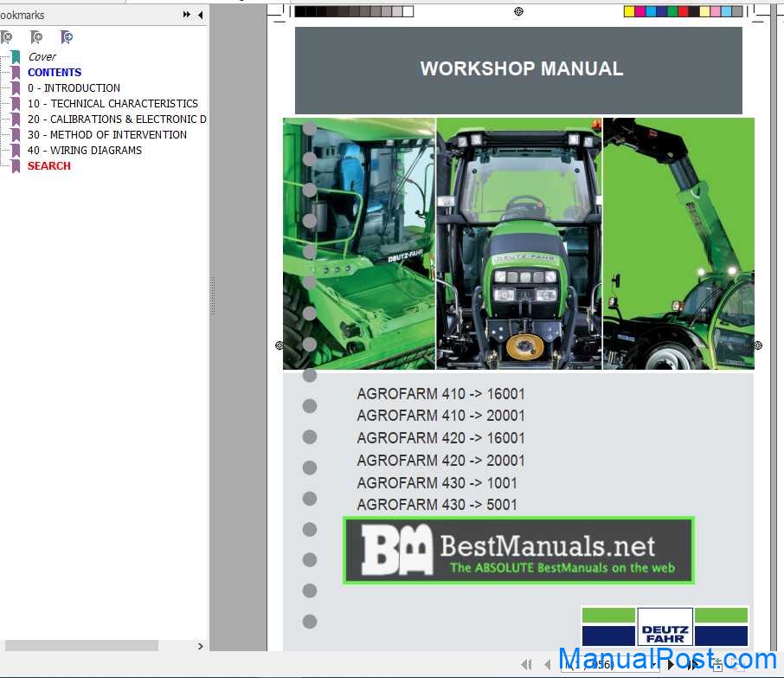The width and height of the screenshot is (784, 678).
Task: Expand all bookmarks with double-arrow icon
Action: point(187,15)
